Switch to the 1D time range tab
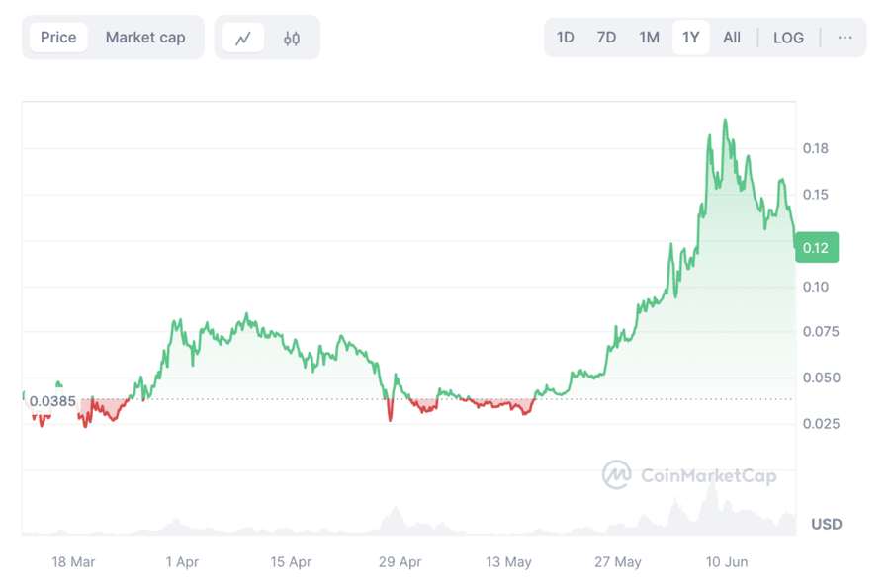The height and width of the screenshot is (588, 890). [x=565, y=37]
